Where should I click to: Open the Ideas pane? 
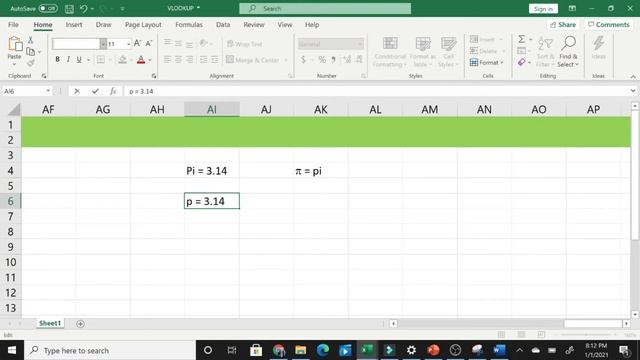pos(599,48)
